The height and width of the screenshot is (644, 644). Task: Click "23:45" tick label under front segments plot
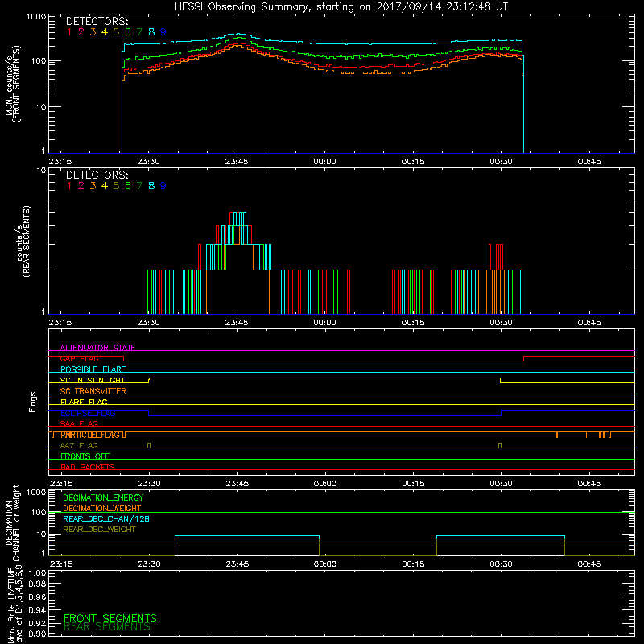[237, 162]
